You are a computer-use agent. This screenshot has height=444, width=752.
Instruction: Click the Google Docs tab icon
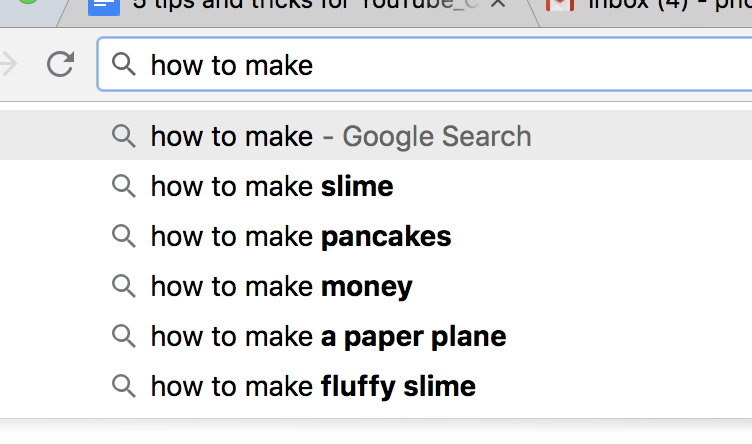click(104, 7)
